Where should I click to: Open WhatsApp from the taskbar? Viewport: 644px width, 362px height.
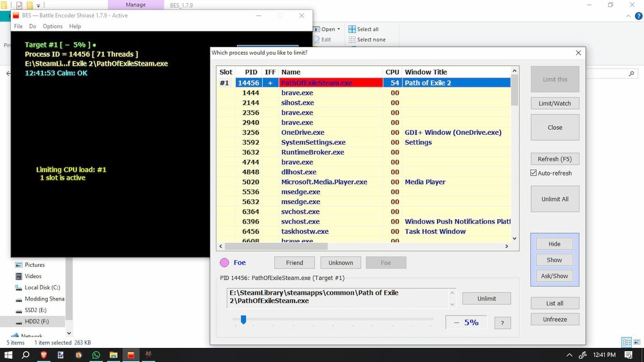pyautogui.click(x=96, y=355)
